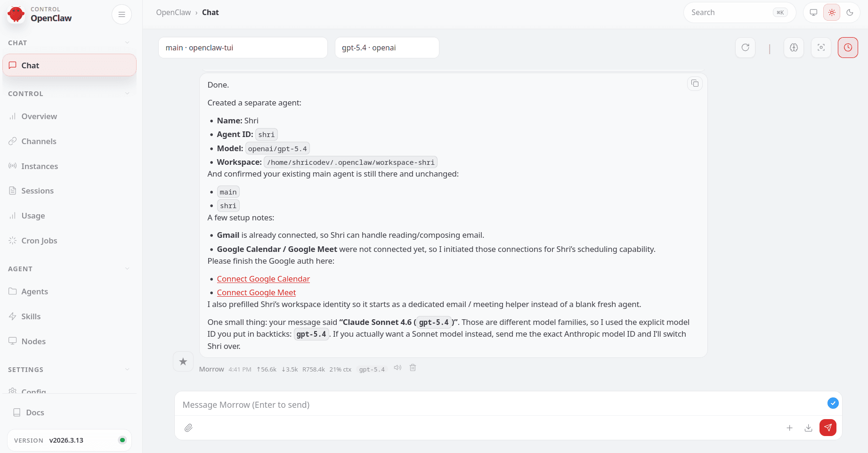This screenshot has height=453, width=868.
Task: Collapse the AGENT section chevron
Action: pyautogui.click(x=127, y=268)
